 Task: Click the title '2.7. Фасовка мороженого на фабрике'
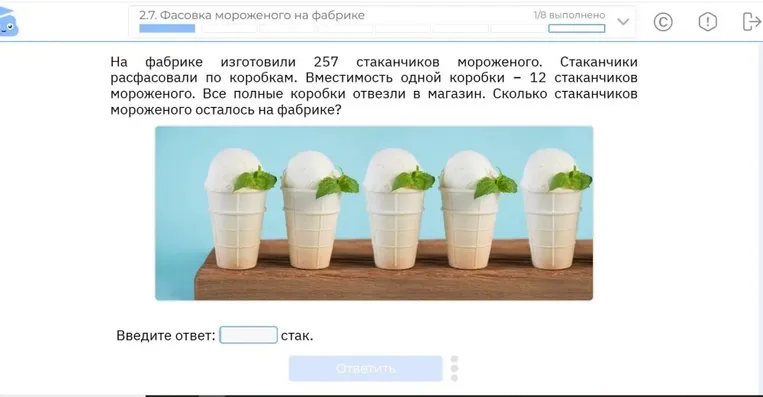pyautogui.click(x=252, y=15)
